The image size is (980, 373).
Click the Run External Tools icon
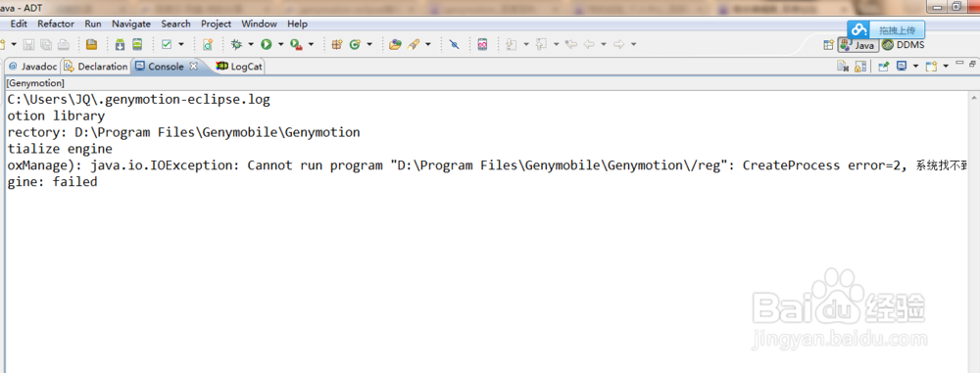tap(296, 44)
